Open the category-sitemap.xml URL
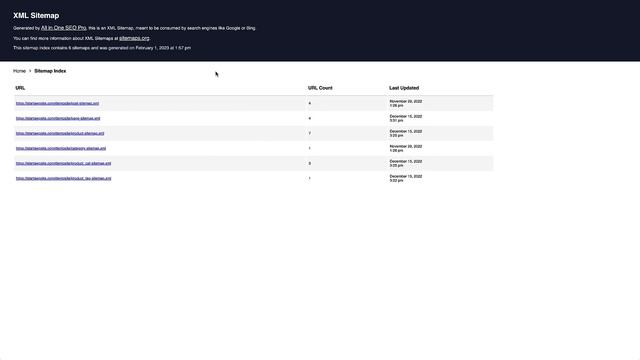This screenshot has height=360, width=640. point(61,148)
